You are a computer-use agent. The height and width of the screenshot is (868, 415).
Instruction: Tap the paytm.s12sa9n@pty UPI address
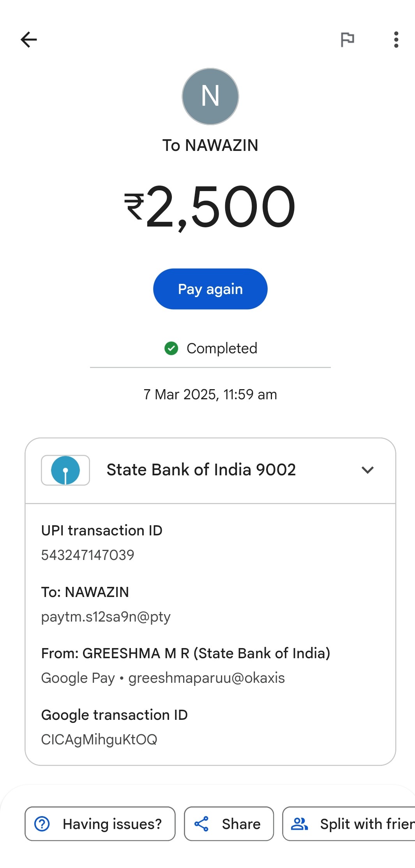pos(106,616)
